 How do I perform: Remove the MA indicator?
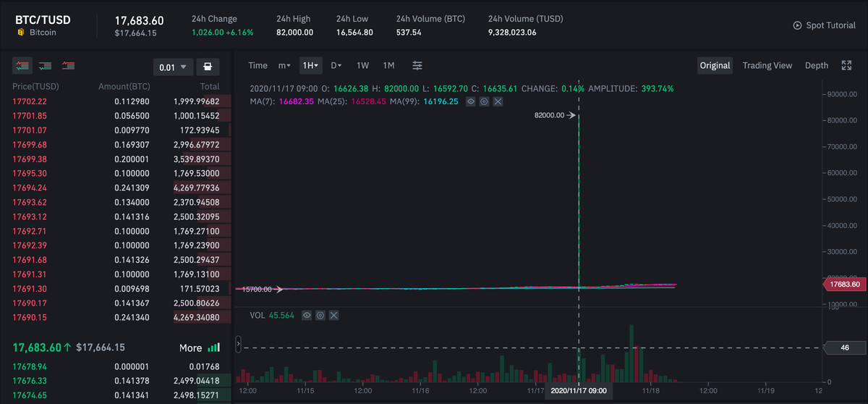(x=497, y=101)
